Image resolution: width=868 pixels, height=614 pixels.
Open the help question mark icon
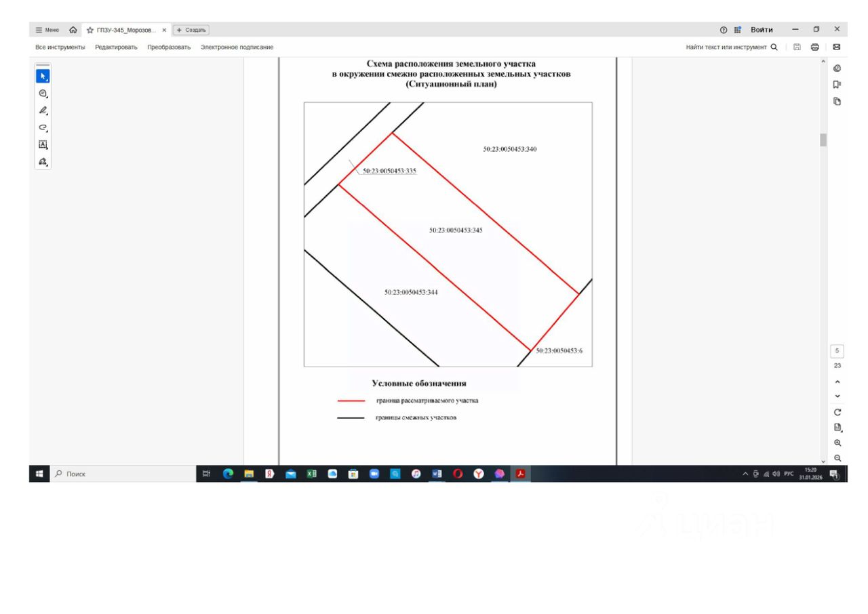[x=724, y=30]
